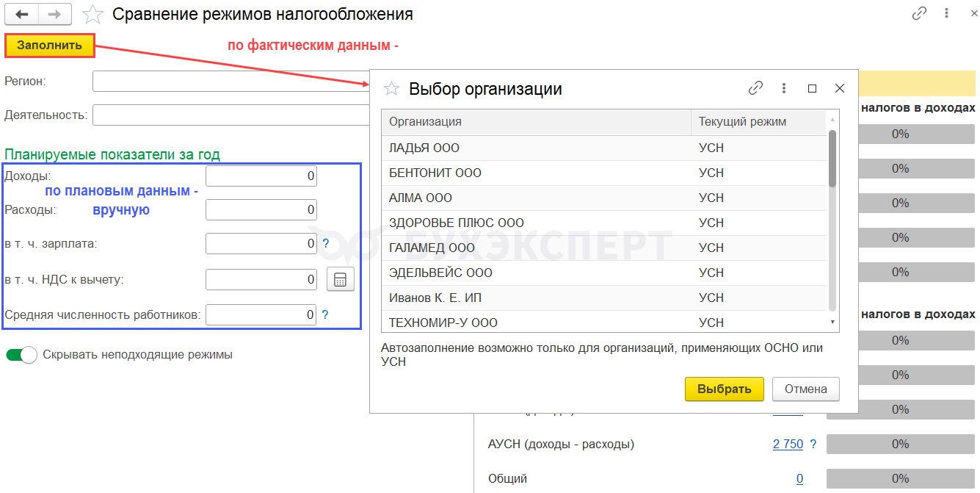980x493 pixels.
Task: Confirm selection with Выбрать button
Action: (x=724, y=389)
